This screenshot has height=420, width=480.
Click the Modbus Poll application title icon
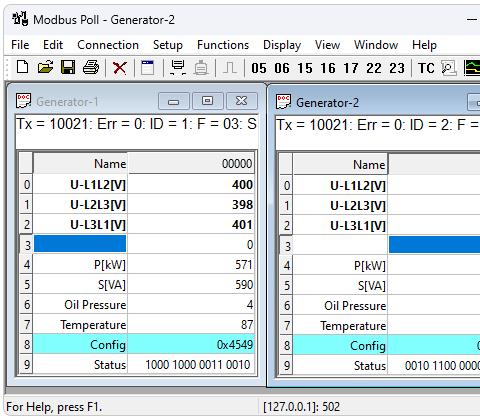point(20,19)
